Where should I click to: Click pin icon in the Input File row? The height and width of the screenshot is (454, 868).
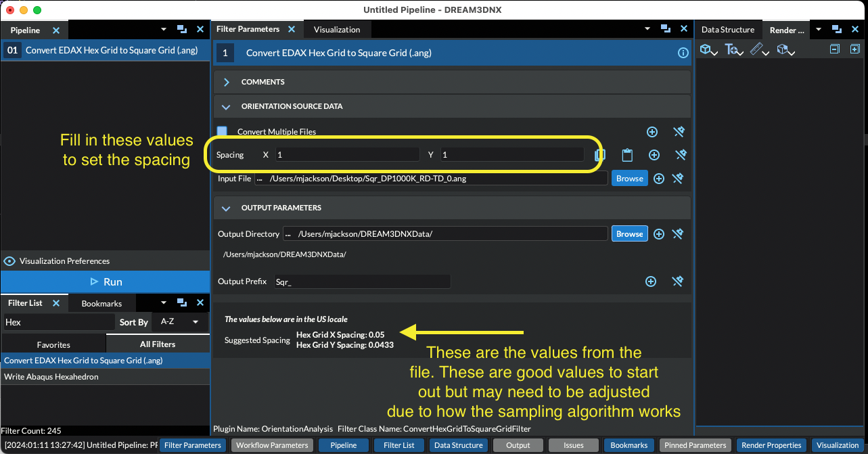coord(678,179)
